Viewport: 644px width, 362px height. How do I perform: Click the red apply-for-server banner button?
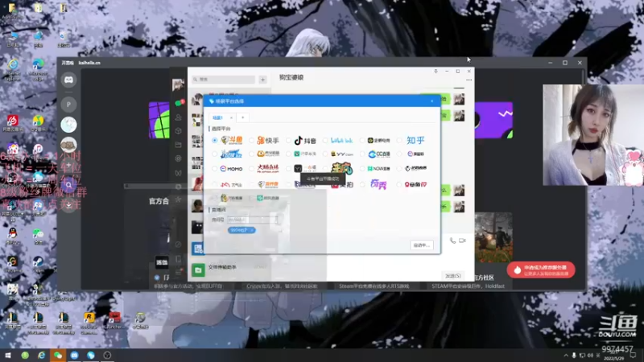click(x=541, y=270)
